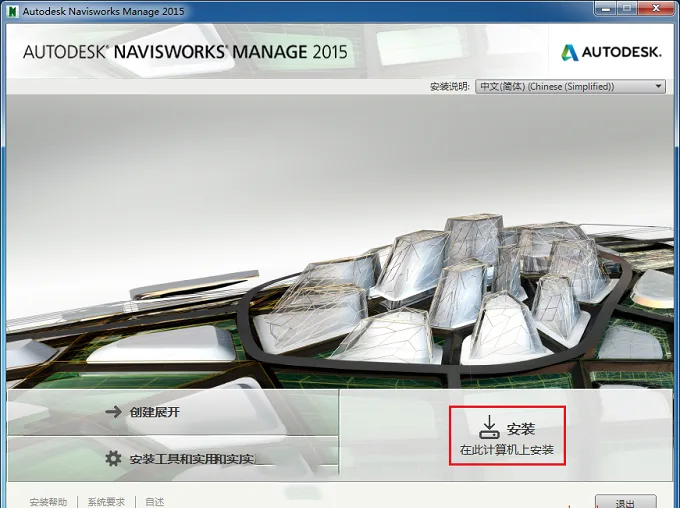The image size is (680, 508).
Task: Click the Navisworks app icon in title bar
Action: [x=12, y=11]
